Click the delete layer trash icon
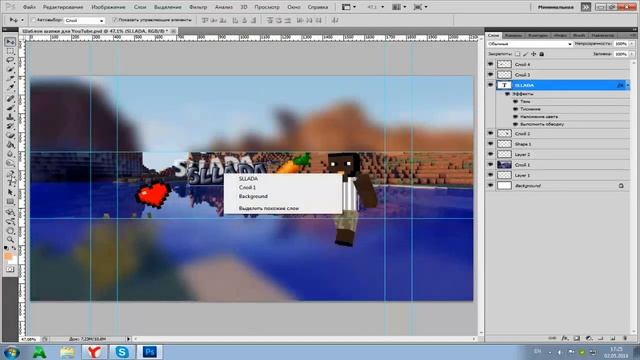This screenshot has height=360, width=640. tap(625, 338)
